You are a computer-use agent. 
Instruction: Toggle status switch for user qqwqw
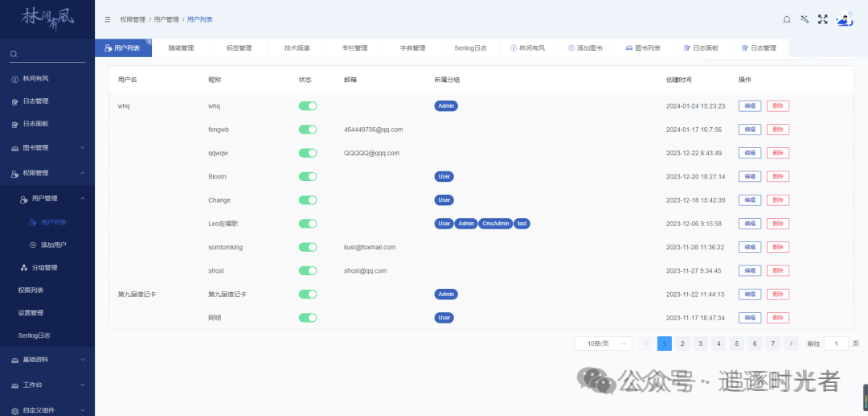[308, 153]
